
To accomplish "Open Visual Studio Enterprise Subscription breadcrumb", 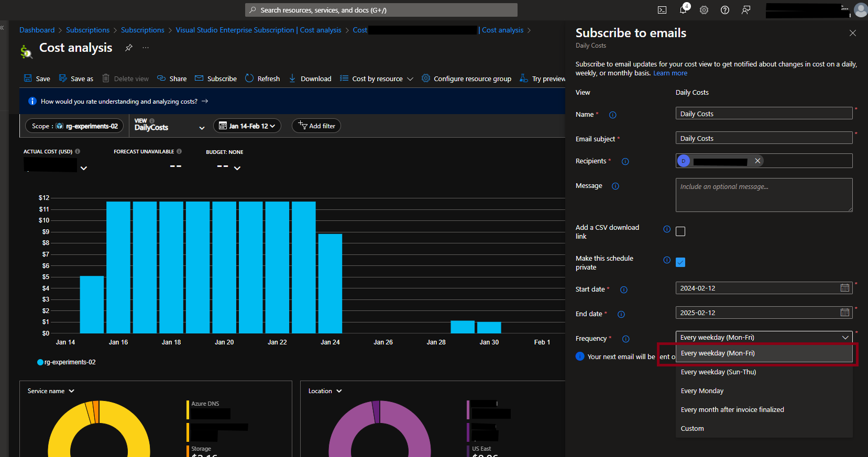I will pyautogui.click(x=258, y=30).
